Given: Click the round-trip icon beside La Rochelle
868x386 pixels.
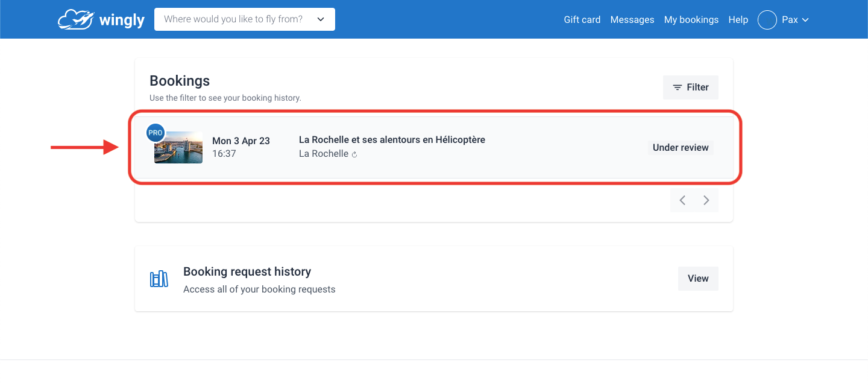Looking at the screenshot, I should click(x=354, y=154).
